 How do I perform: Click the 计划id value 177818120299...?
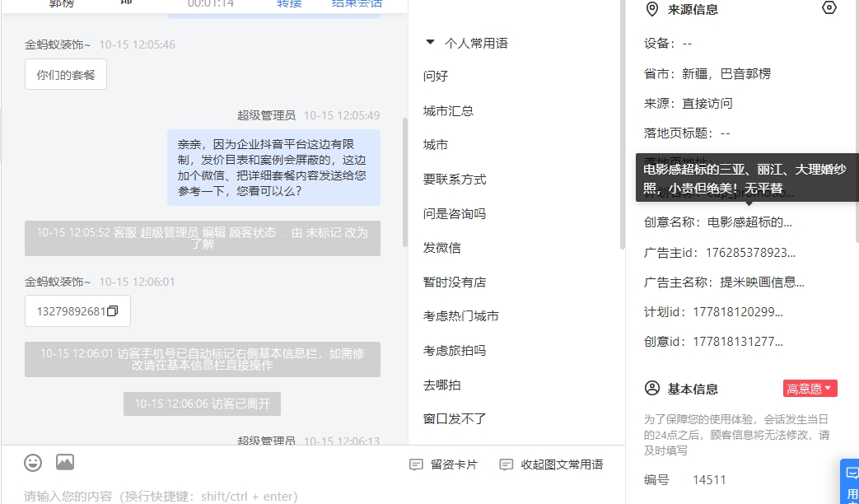738,312
